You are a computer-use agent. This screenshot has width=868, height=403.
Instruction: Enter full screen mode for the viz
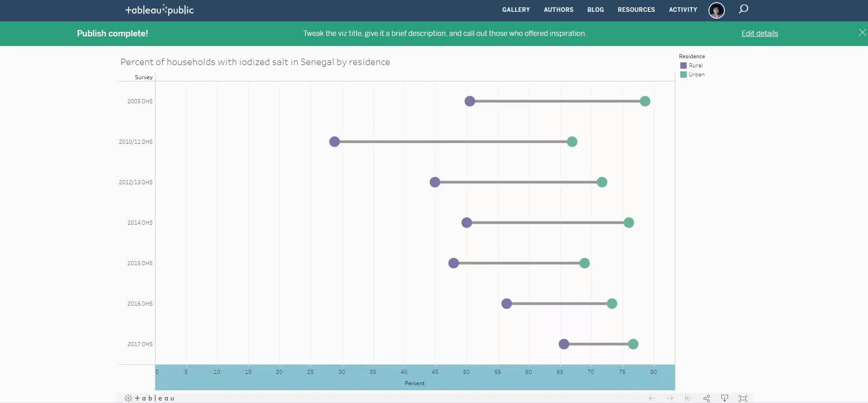[x=743, y=398]
